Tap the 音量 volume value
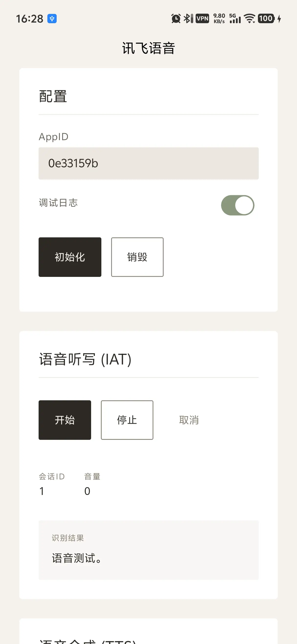This screenshot has height=644, width=297. (87, 491)
